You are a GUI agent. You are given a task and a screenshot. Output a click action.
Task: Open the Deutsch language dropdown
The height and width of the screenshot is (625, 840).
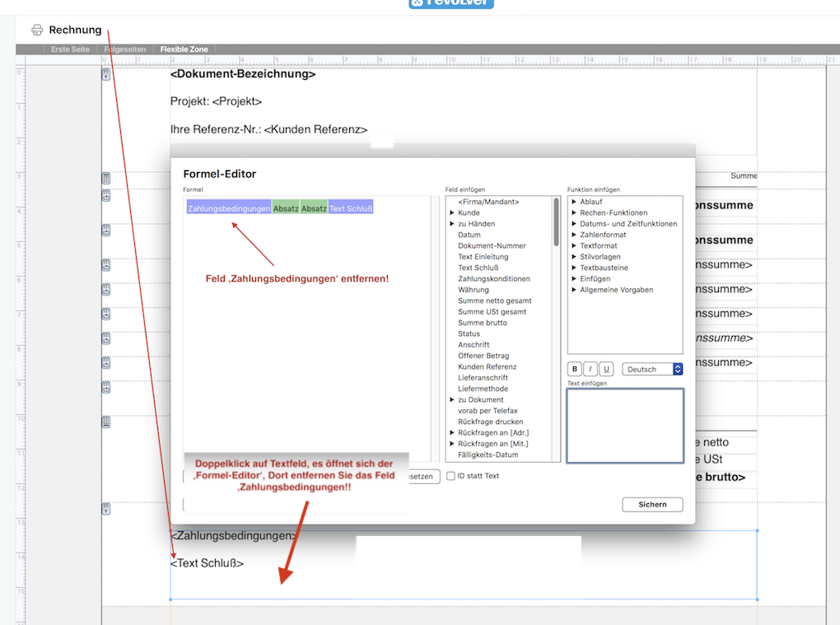pyautogui.click(x=652, y=369)
